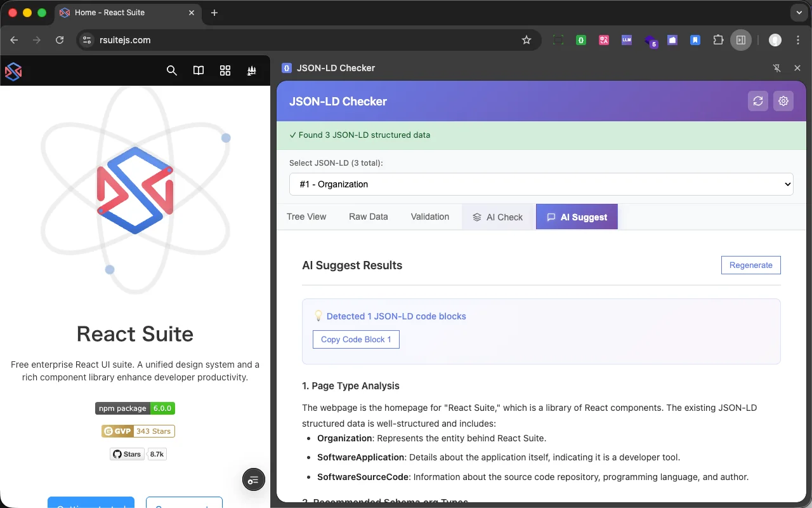Open the Select JSON-LD dropdown showing Organization
This screenshot has width=812, height=508.
(x=541, y=184)
